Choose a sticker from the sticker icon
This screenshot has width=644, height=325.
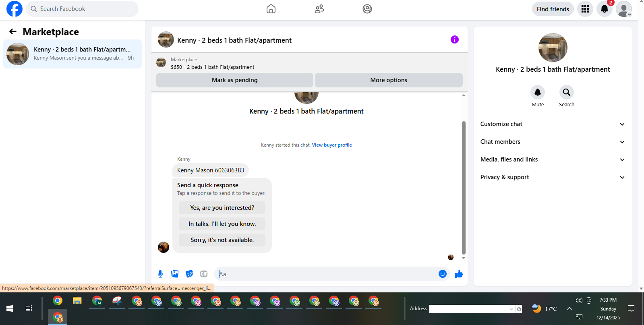click(189, 274)
